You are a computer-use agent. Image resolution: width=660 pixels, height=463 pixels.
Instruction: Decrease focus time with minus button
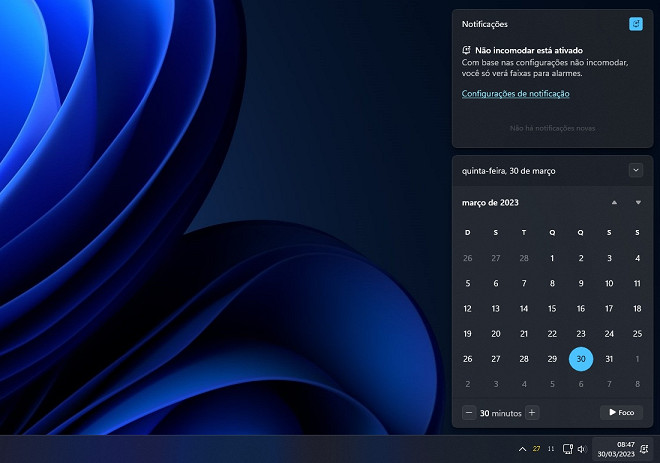469,412
